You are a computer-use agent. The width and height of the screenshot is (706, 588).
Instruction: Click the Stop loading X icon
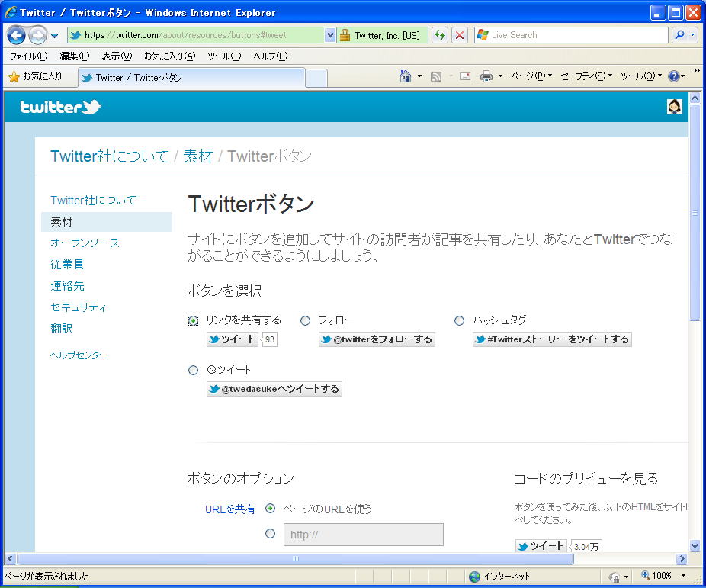coord(460,35)
